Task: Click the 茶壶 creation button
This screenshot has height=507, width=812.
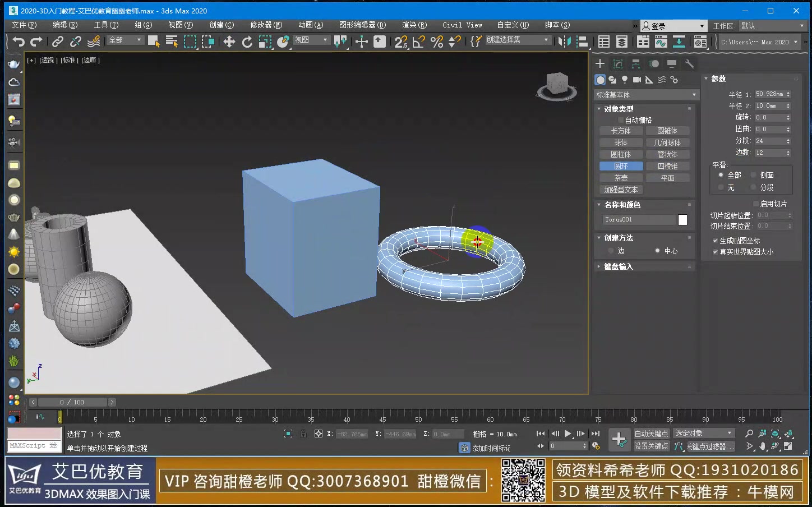Action: point(620,177)
